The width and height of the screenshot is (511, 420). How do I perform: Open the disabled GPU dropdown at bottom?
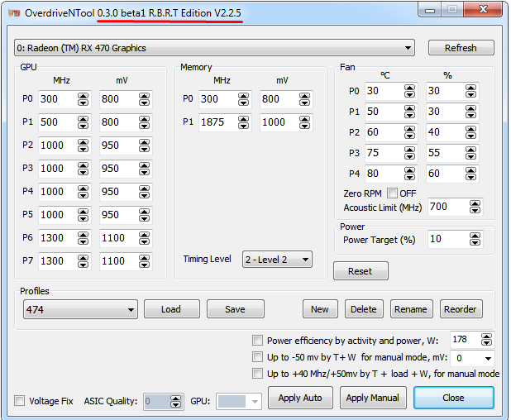click(239, 402)
